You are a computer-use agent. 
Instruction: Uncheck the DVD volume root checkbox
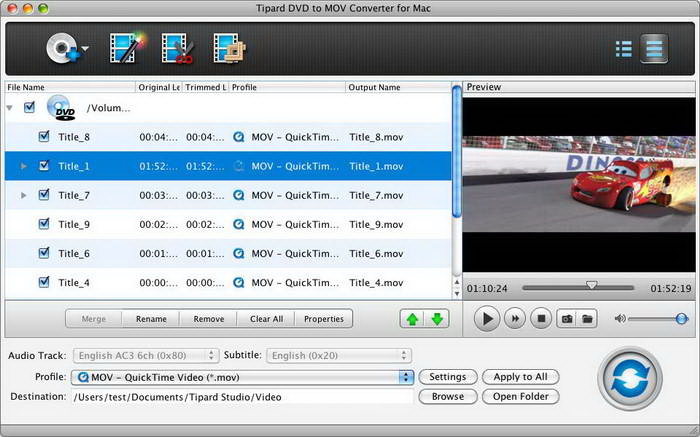coord(29,107)
